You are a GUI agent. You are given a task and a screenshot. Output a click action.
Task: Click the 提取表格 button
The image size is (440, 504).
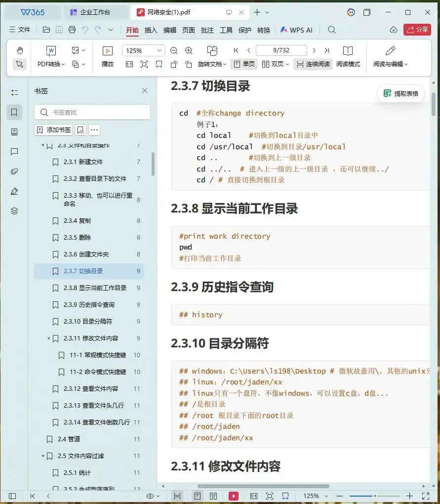tap(401, 93)
